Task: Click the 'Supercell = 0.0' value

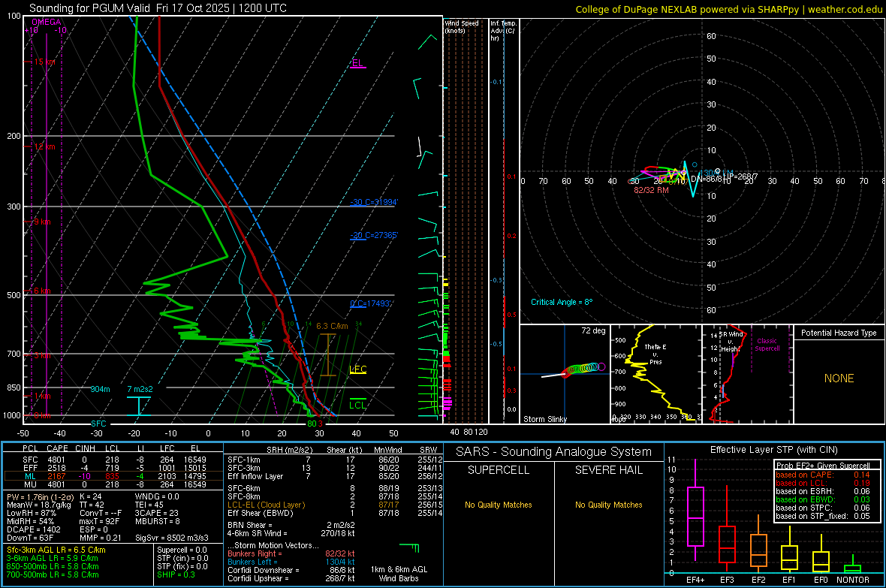Action: tap(182, 550)
